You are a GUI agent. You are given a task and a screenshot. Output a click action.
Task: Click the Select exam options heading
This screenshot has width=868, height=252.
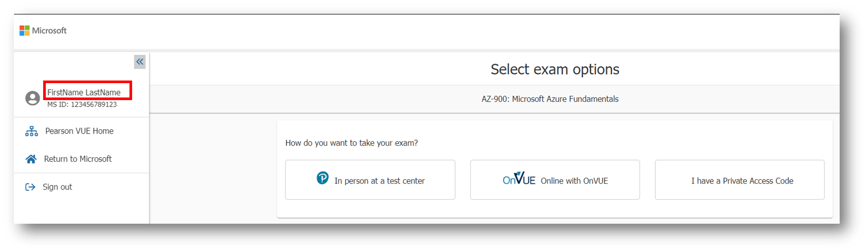pos(555,69)
